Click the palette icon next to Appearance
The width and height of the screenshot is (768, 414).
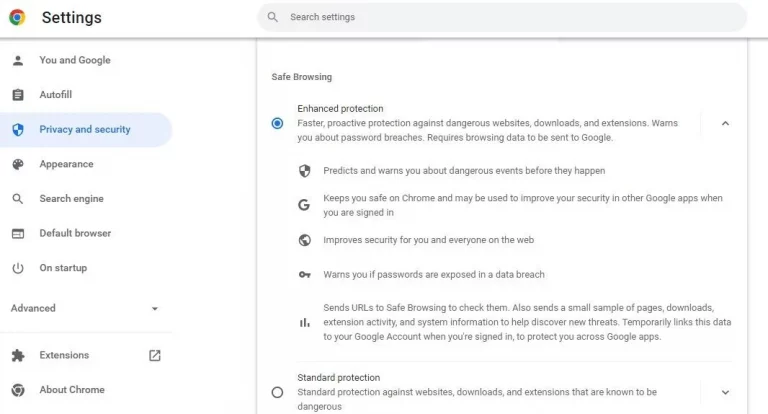point(18,164)
